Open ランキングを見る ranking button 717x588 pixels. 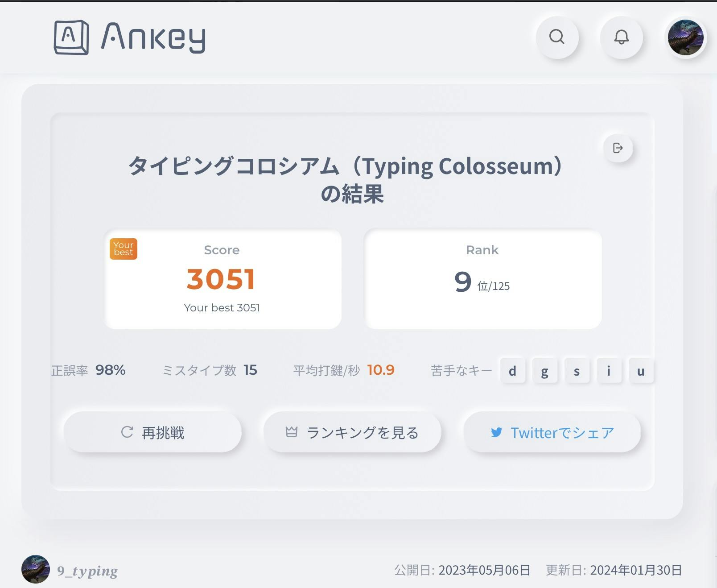tap(352, 432)
